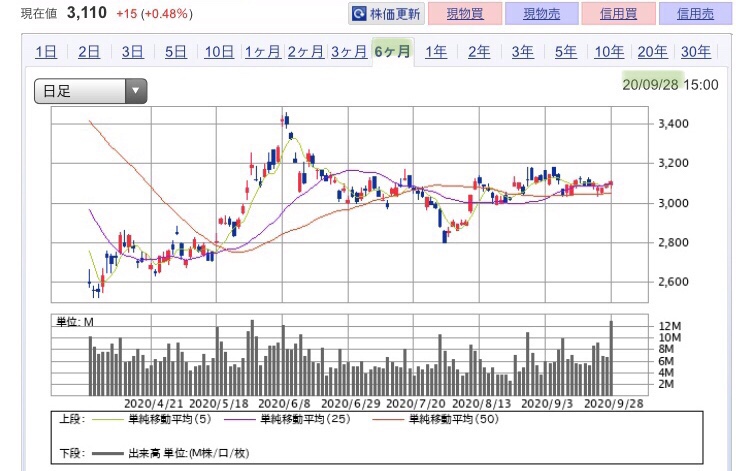
Task: Click the 2020/6/8 date axis label
Action: tap(284, 404)
